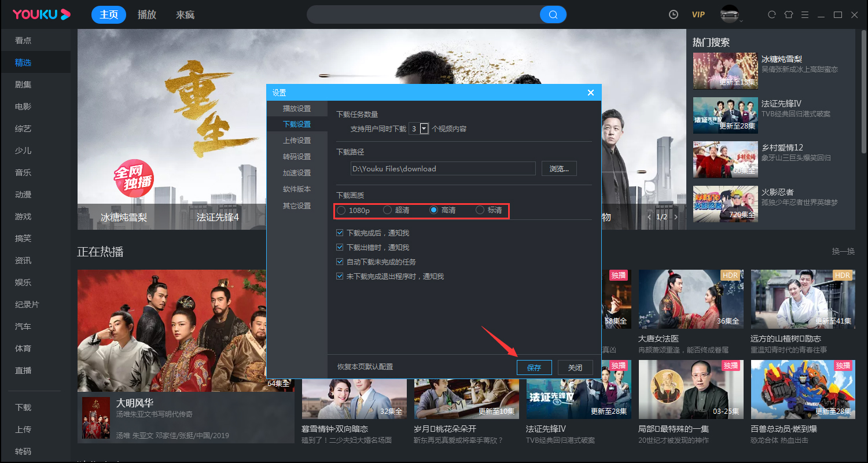This screenshot has width=868, height=463.
Task: Disable 自动下载未完成的任务
Action: (x=339, y=262)
